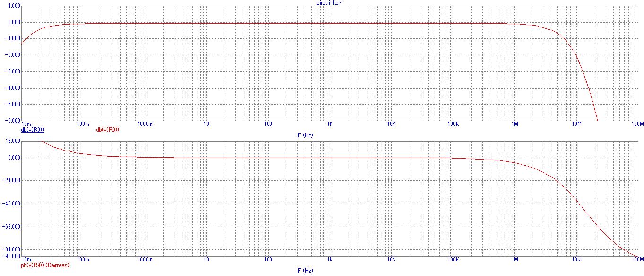Screen dimensions: 644x276
Task: Click the -84.000 phase axis value
Action: pos(12,249)
